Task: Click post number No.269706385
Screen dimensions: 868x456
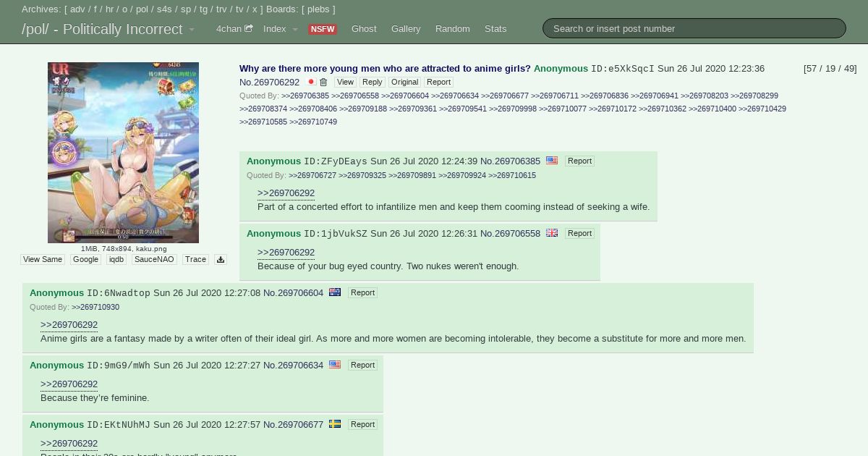Action: (510, 161)
